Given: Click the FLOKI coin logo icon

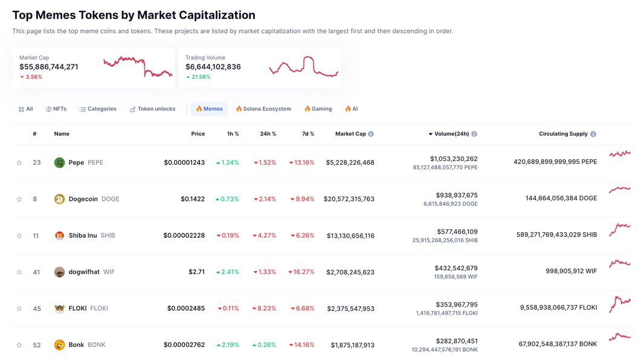Looking at the screenshot, I should click(59, 308).
